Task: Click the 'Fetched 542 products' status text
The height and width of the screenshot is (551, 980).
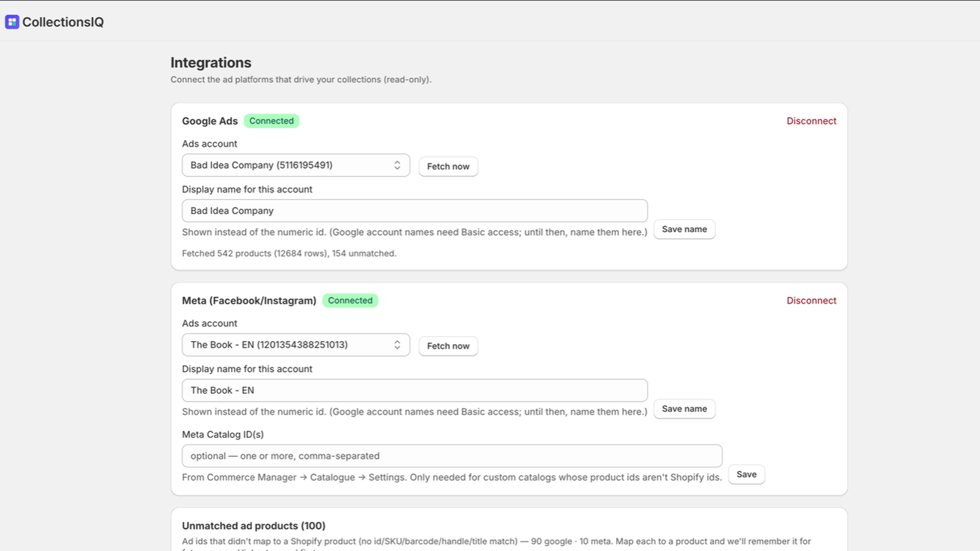Action: [x=289, y=253]
